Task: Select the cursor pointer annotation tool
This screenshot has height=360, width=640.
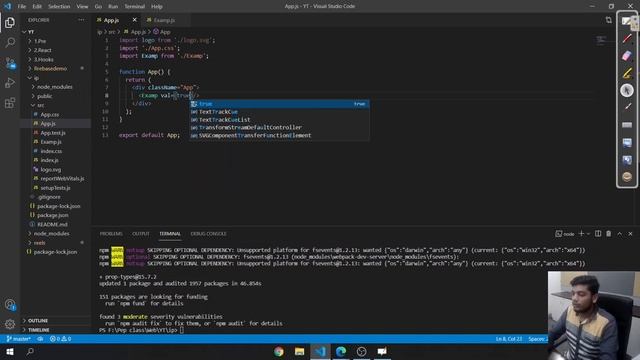Action: pyautogui.click(x=627, y=90)
